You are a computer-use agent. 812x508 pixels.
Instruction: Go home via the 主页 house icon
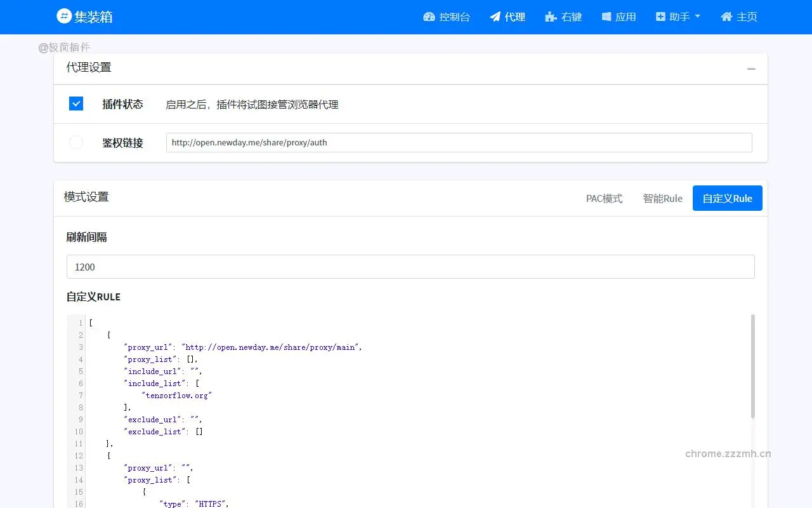tap(725, 17)
